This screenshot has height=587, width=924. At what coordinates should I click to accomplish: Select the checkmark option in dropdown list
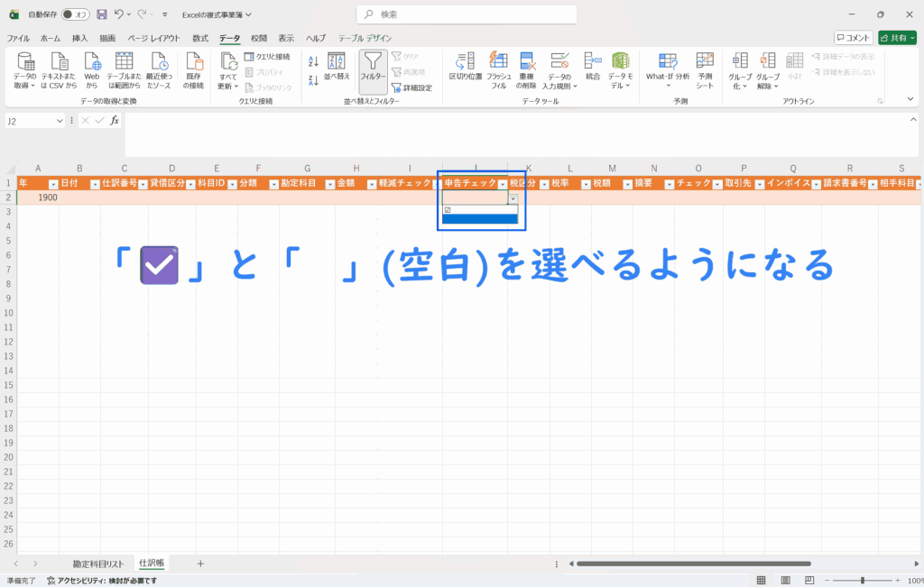click(x=479, y=209)
